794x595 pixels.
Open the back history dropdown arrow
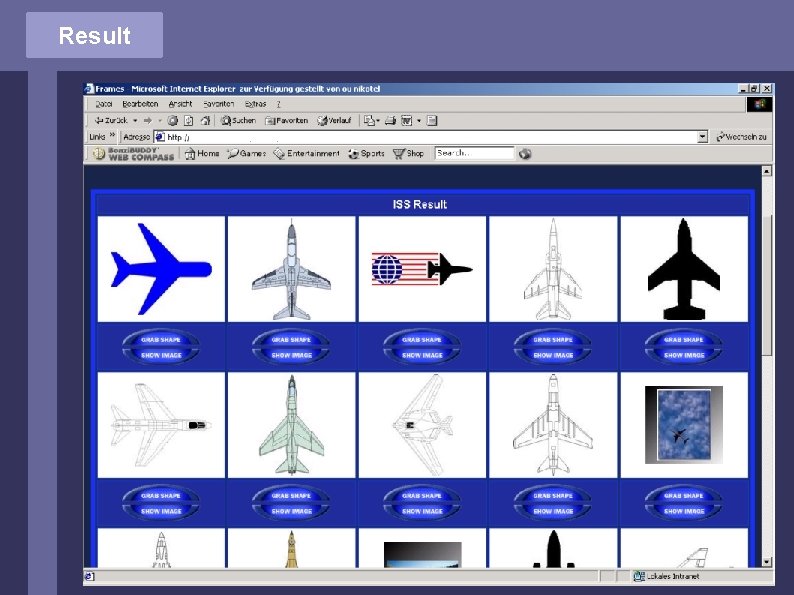(135, 121)
